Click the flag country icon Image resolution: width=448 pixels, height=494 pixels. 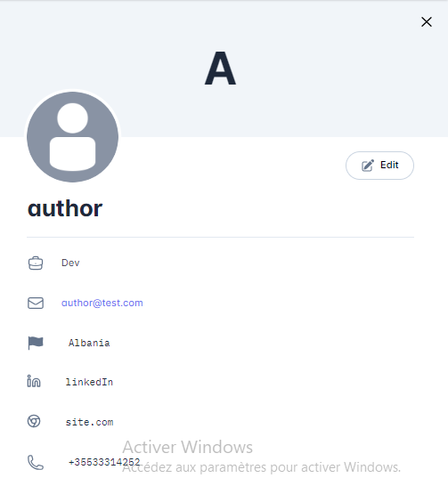pos(36,343)
